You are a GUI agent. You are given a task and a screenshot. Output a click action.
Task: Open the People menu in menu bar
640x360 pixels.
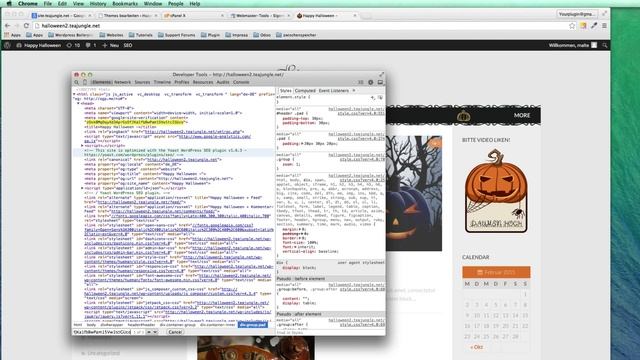pos(176,4)
